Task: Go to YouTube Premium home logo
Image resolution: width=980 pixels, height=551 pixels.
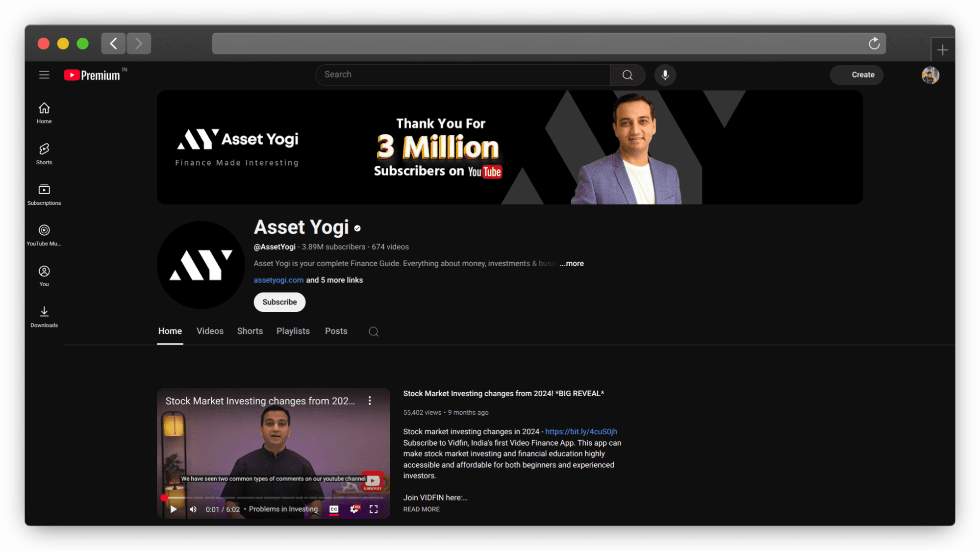Action: pos(92,75)
